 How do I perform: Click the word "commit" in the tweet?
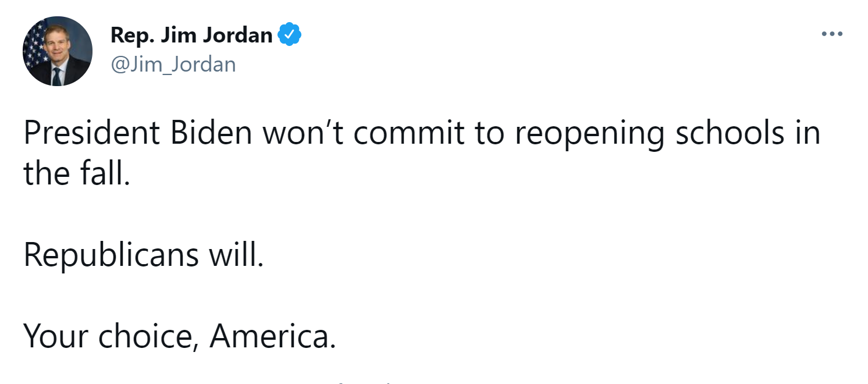(x=407, y=134)
